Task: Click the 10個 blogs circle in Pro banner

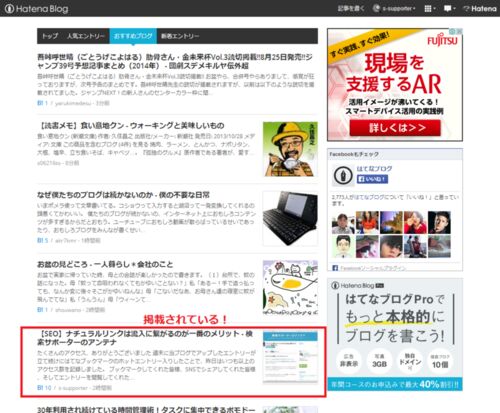Action: click(440, 361)
